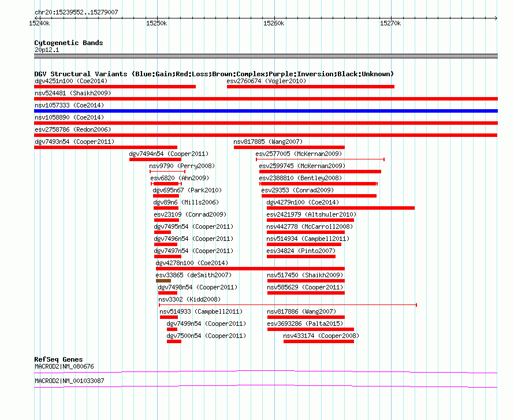Open esv2577005 (McKernan2009) variant

299,154
